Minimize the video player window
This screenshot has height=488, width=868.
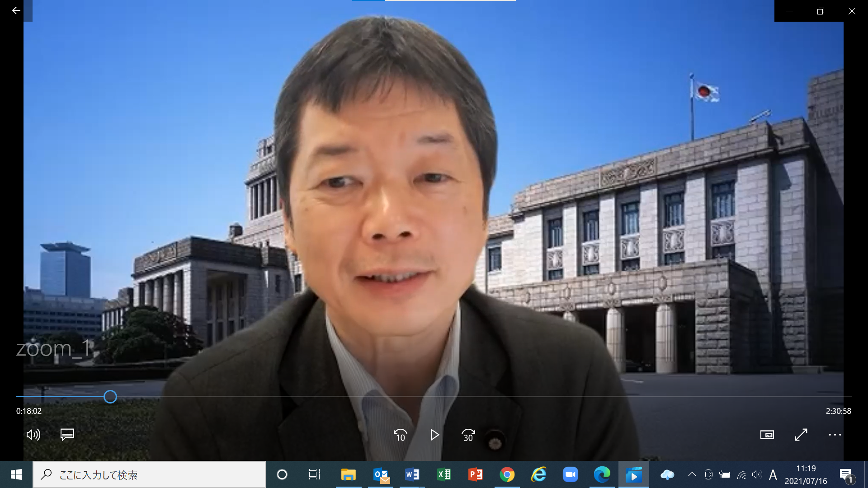tap(790, 11)
